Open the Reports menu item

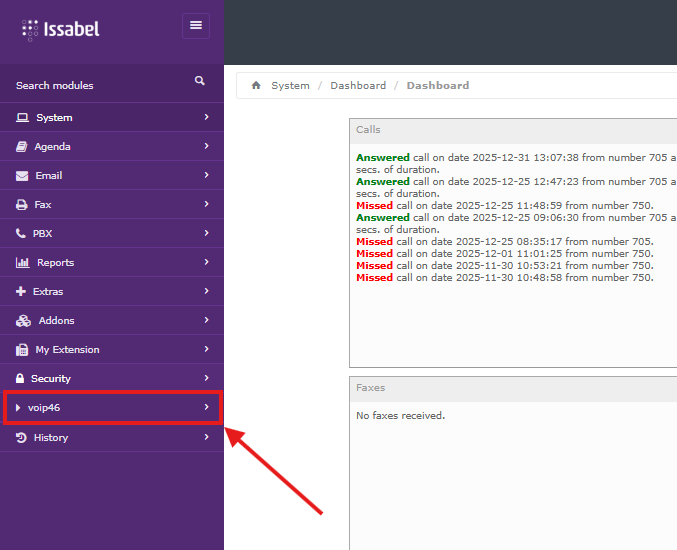pyautogui.click(x=112, y=262)
